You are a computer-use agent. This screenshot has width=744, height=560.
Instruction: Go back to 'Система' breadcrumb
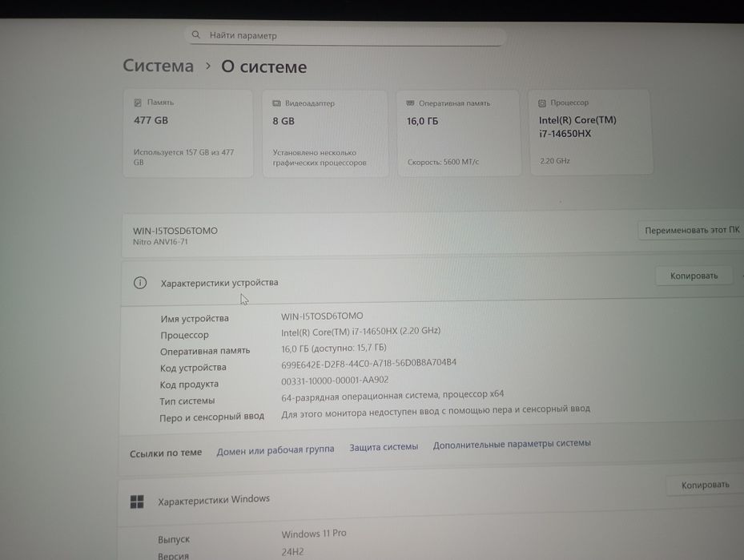coord(158,66)
